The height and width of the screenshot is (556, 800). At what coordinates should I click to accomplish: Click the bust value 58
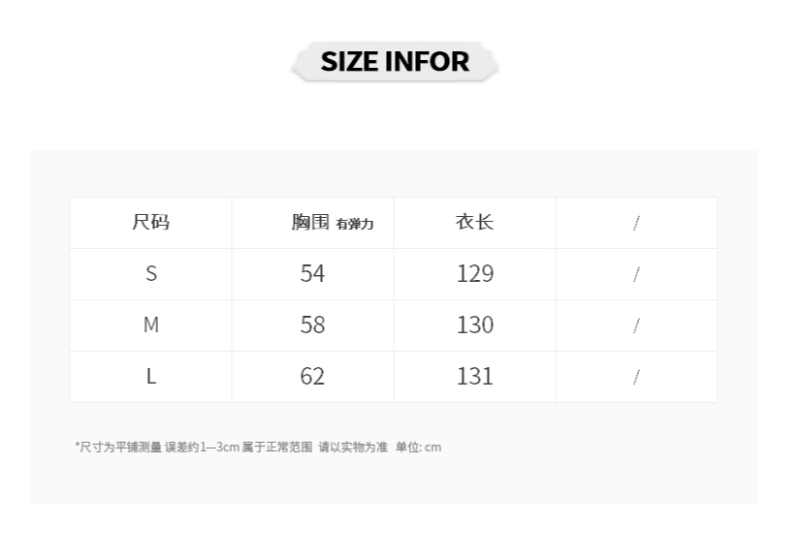tap(313, 325)
